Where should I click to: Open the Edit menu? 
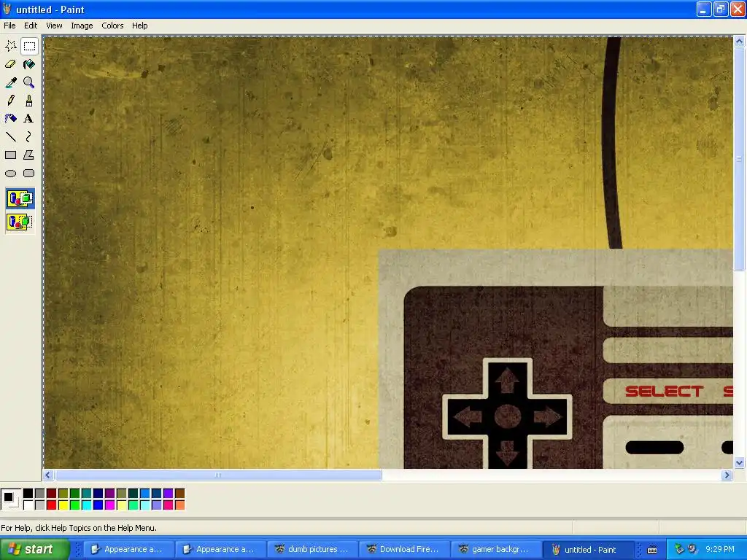pos(31,26)
